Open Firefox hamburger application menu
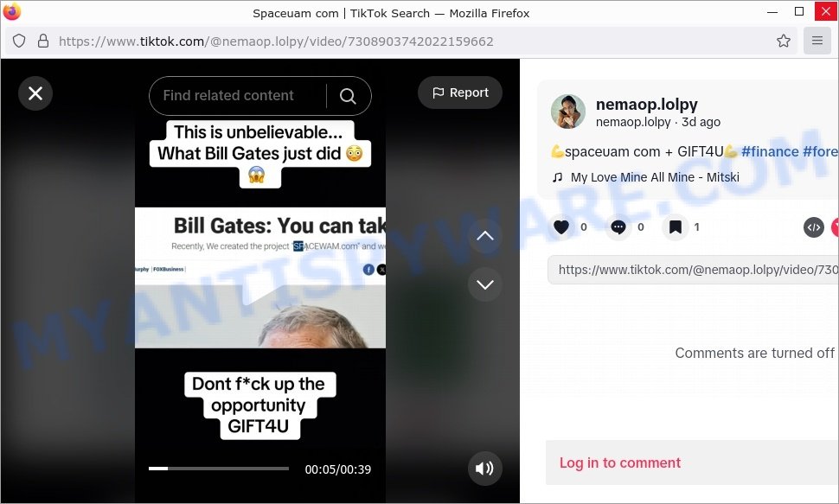Viewport: 839px width, 504px height. click(817, 41)
